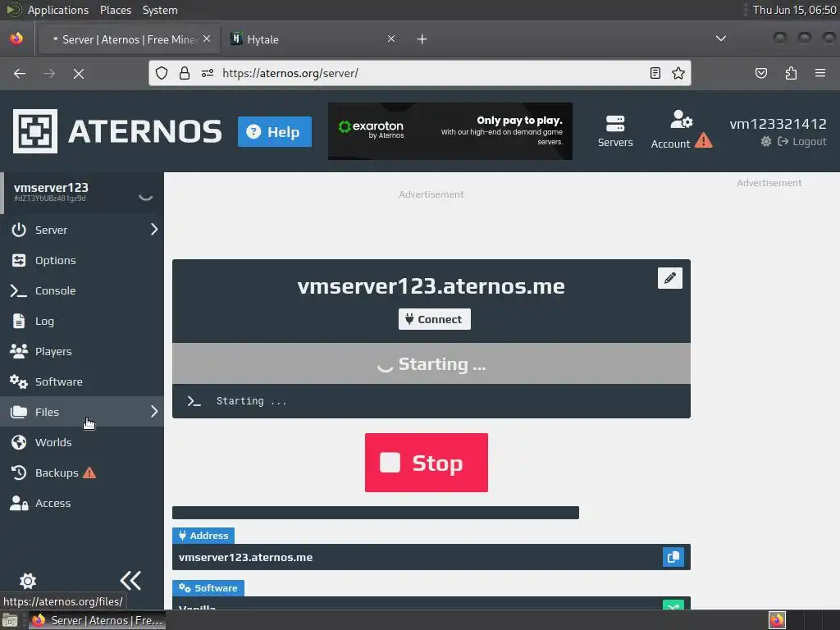Click the exaroton advertisement banner

450,131
